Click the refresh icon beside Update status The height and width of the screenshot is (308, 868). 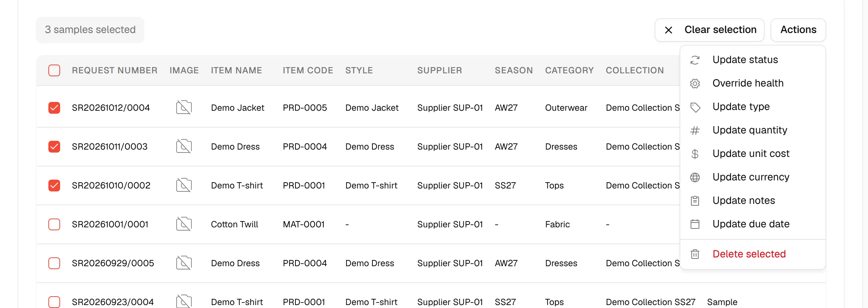click(695, 60)
